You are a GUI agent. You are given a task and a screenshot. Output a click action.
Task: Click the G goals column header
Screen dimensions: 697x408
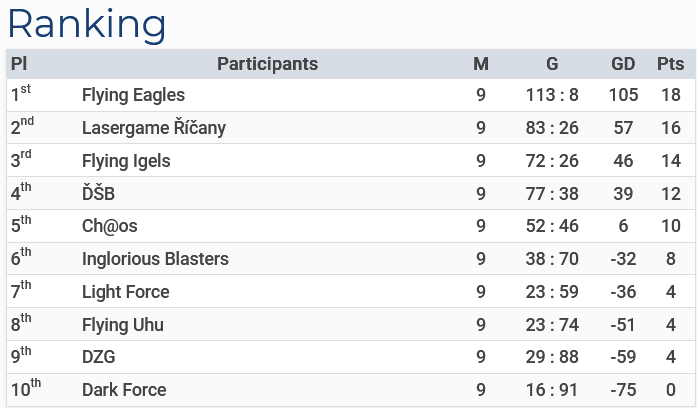coord(552,64)
